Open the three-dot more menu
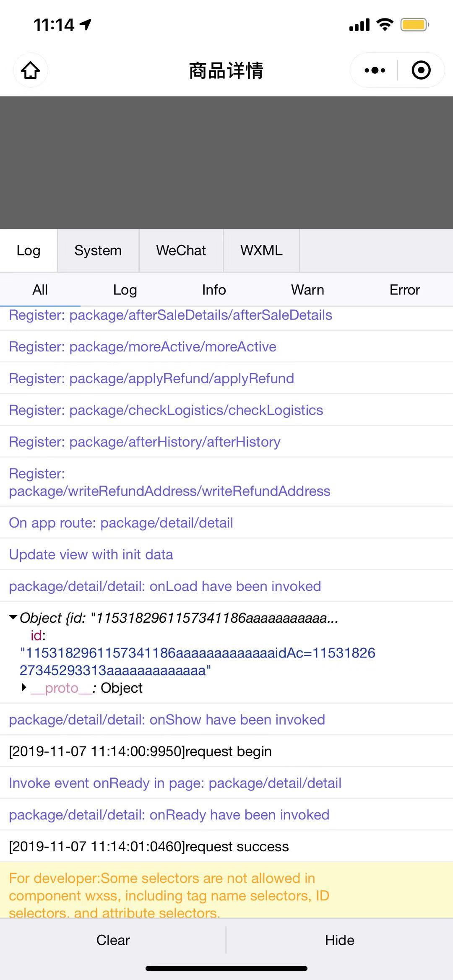The image size is (453, 980). (375, 70)
